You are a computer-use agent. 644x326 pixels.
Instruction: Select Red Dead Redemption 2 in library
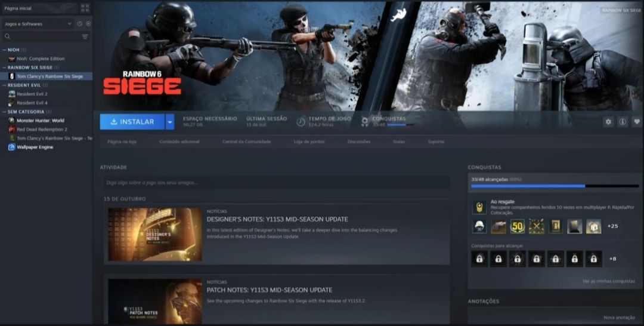click(42, 129)
